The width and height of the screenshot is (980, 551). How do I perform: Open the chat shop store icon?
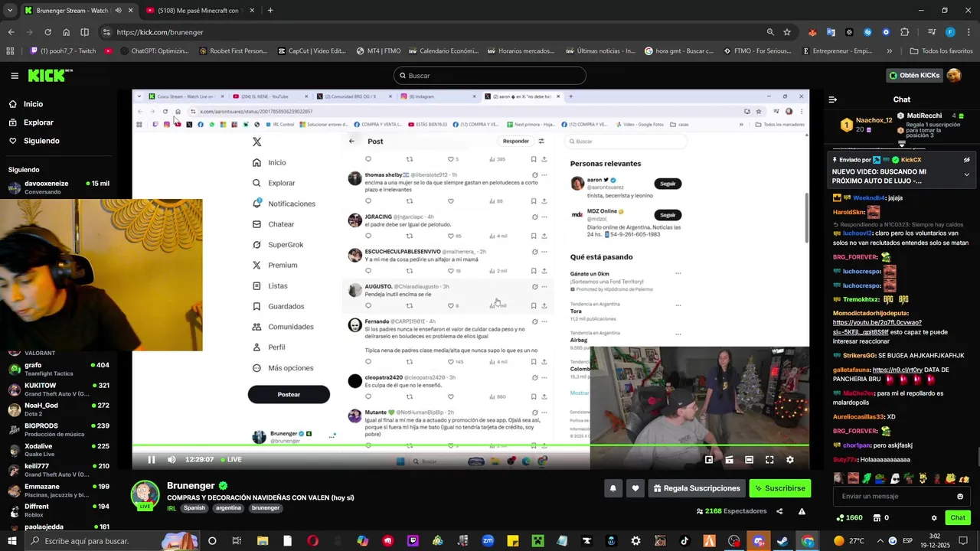click(877, 518)
